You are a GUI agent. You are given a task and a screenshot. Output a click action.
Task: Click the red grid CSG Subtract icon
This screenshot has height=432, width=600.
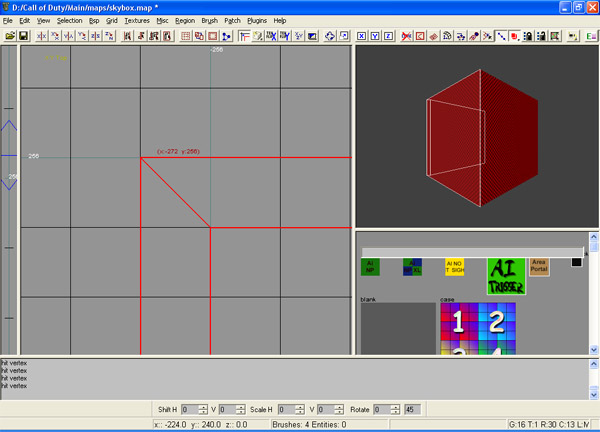point(186,36)
